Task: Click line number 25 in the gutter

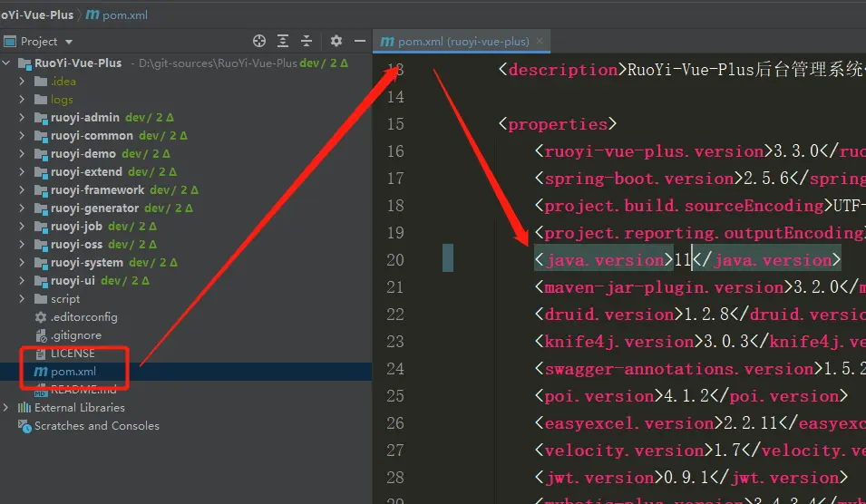Action: click(x=395, y=396)
